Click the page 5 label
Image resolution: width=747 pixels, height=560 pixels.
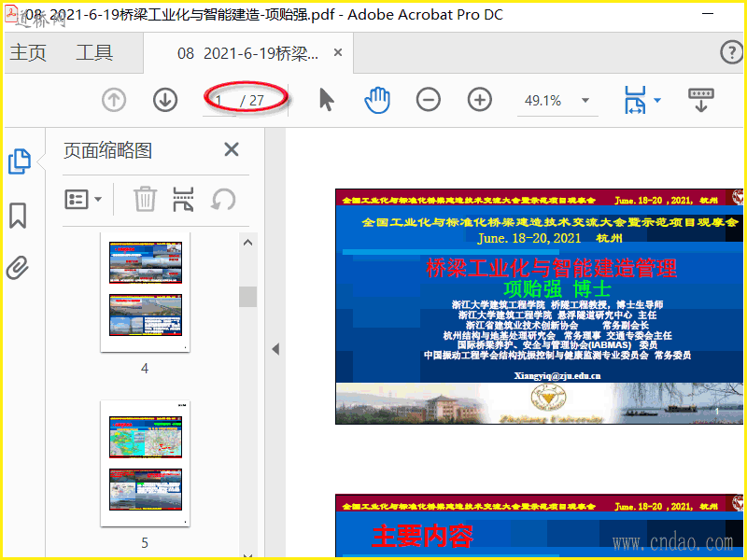point(145,543)
